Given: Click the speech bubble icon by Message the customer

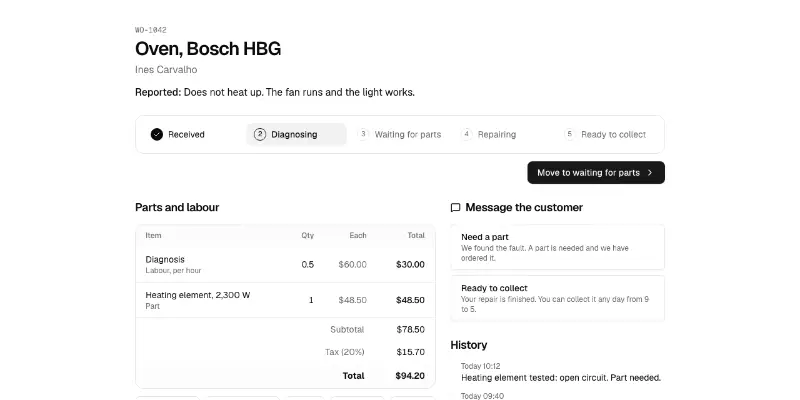Looking at the screenshot, I should 456,208.
